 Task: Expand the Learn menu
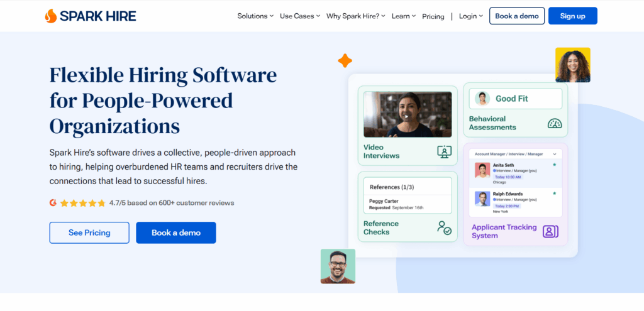[x=404, y=16]
